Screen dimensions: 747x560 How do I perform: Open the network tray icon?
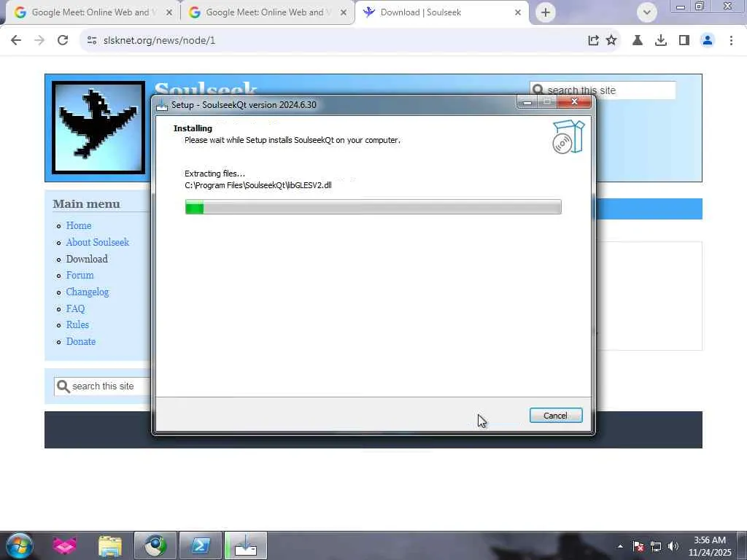(x=656, y=546)
